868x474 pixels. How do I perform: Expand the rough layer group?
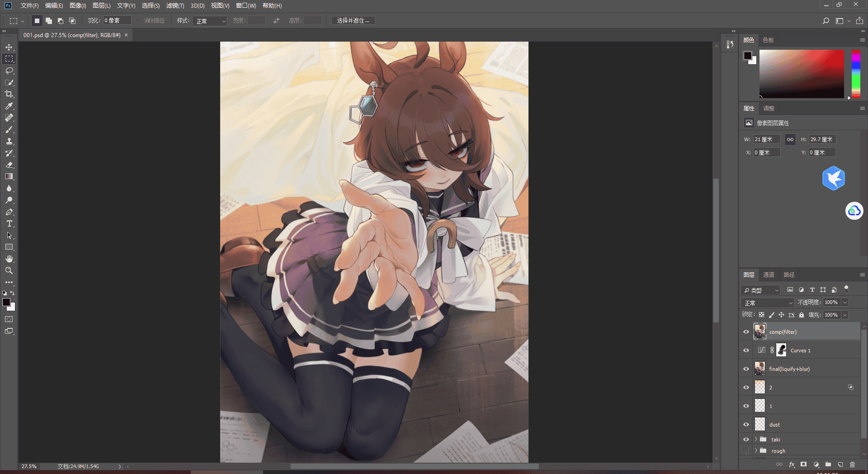755,450
